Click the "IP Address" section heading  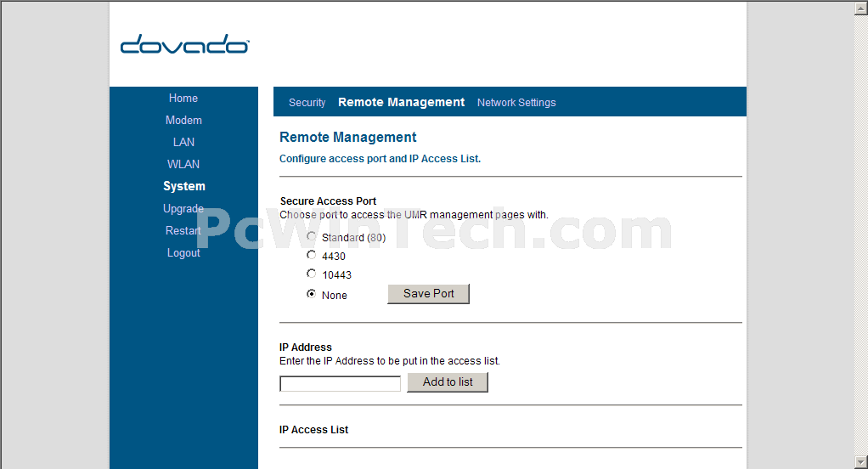point(305,348)
